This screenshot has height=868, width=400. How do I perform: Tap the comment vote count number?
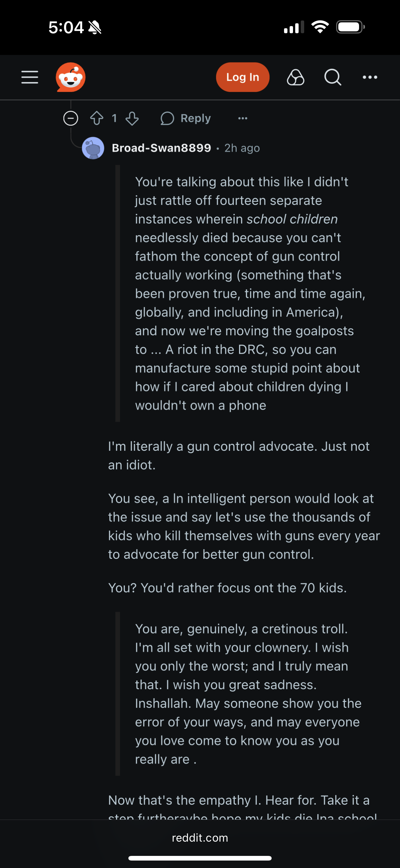114,118
